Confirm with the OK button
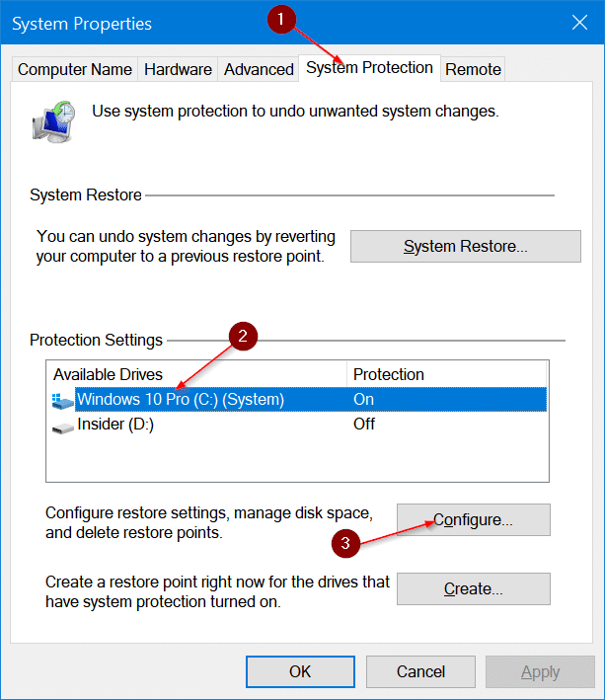 click(300, 671)
